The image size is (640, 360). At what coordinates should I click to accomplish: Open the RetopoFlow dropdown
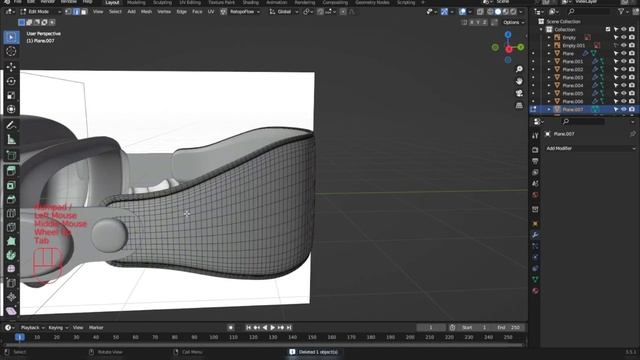coord(245,12)
